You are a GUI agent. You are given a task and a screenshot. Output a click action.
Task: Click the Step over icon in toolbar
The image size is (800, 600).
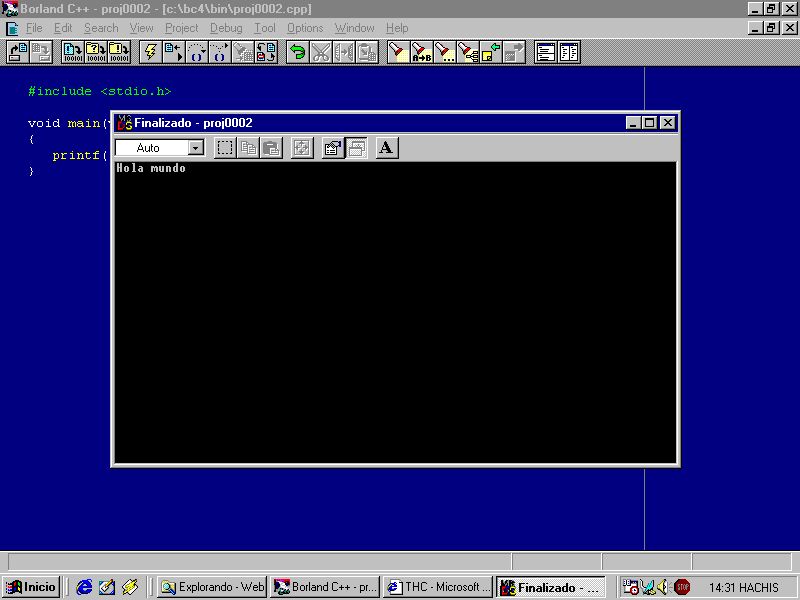click(196, 52)
